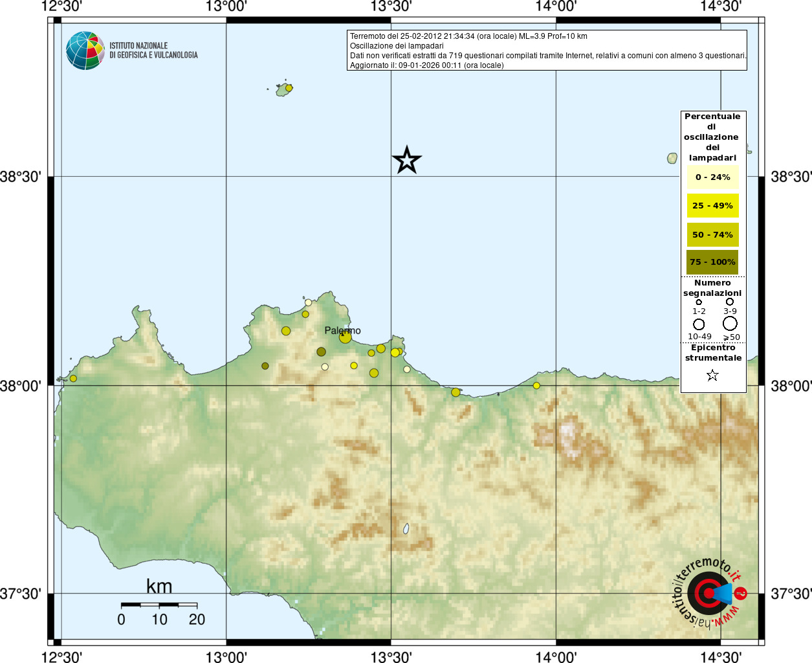Click the data point on Ustica island

tap(289, 88)
